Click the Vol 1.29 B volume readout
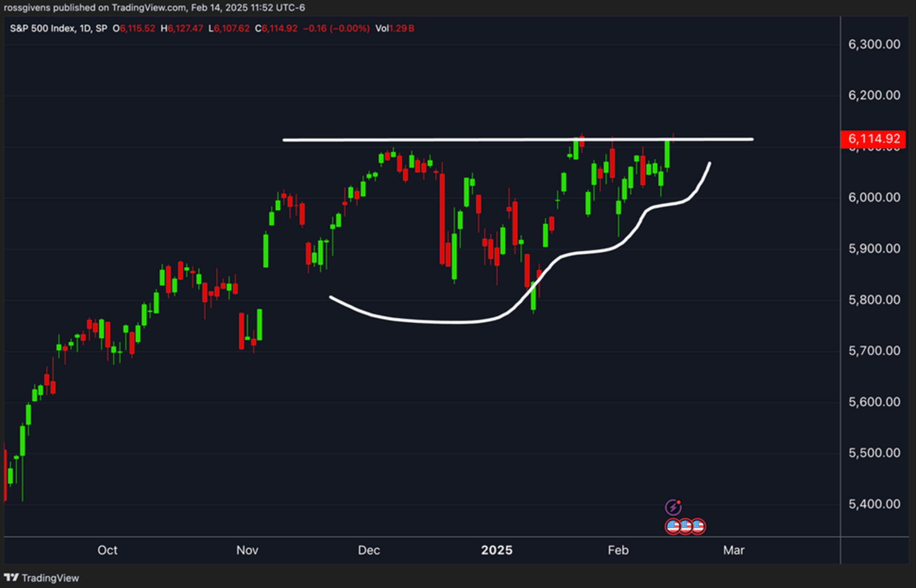Screen dimensions: 916x588 394,28
